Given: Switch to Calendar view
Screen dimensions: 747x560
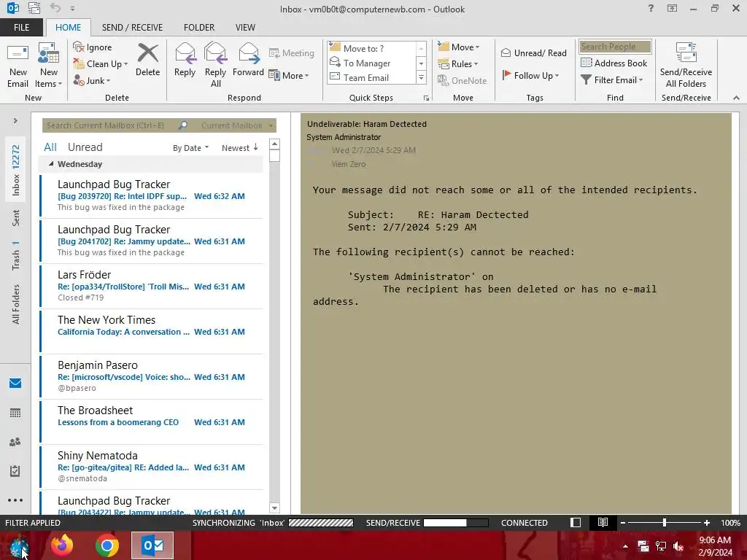Looking at the screenshot, I should pos(15,413).
